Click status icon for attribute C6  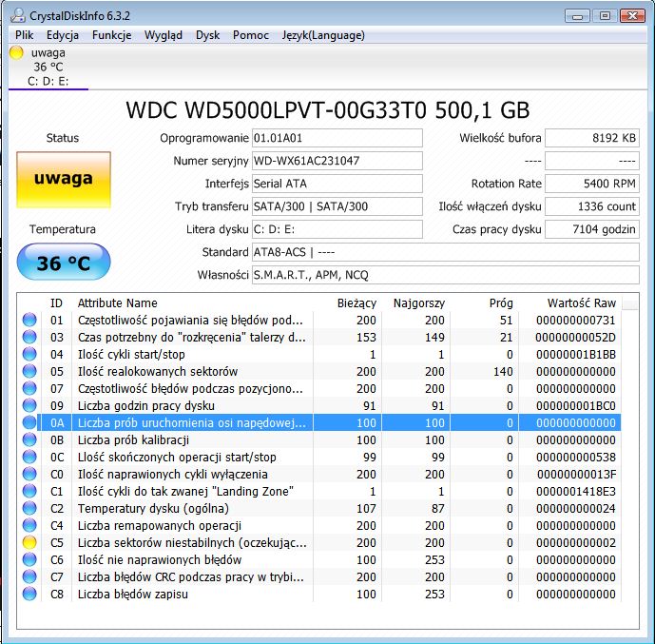[x=29, y=559]
